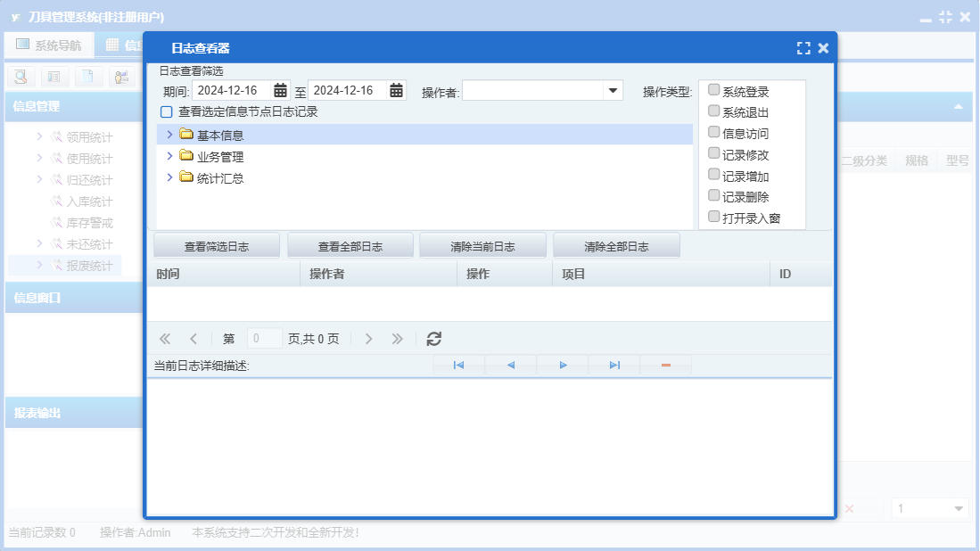Click the 查看筛选日志 button
This screenshot has width=980, height=551.
[217, 246]
